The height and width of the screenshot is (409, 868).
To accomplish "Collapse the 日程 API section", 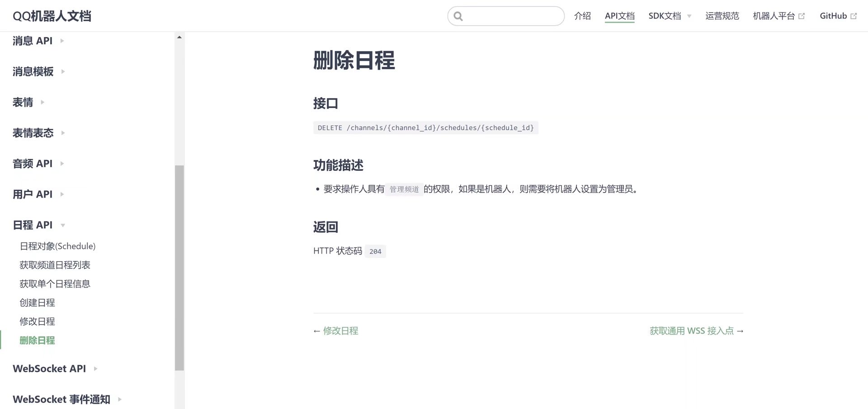I will pyautogui.click(x=63, y=225).
